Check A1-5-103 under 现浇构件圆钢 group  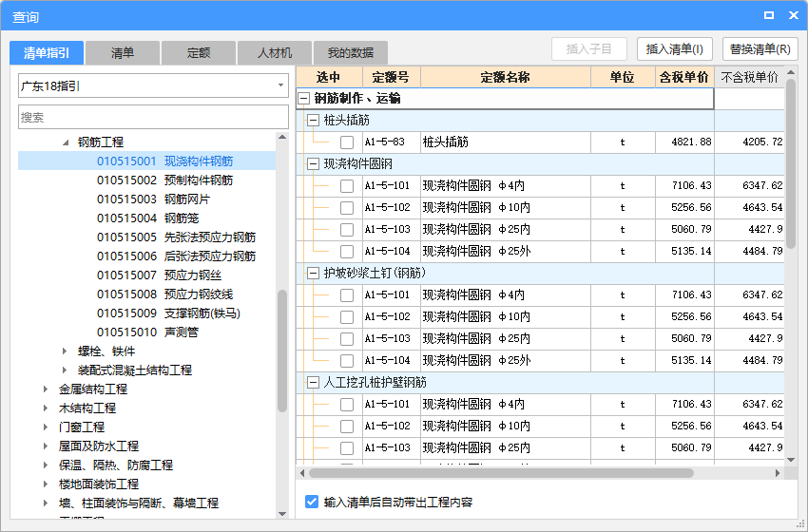347,230
